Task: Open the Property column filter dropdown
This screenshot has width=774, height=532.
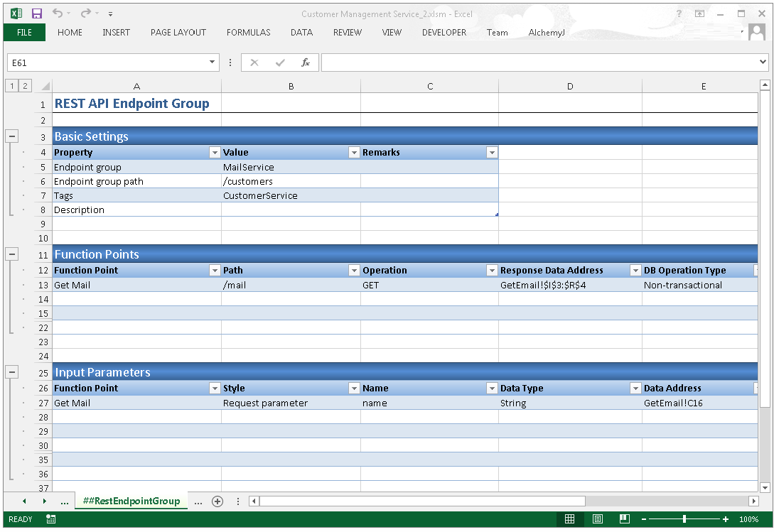Action: 215,153
